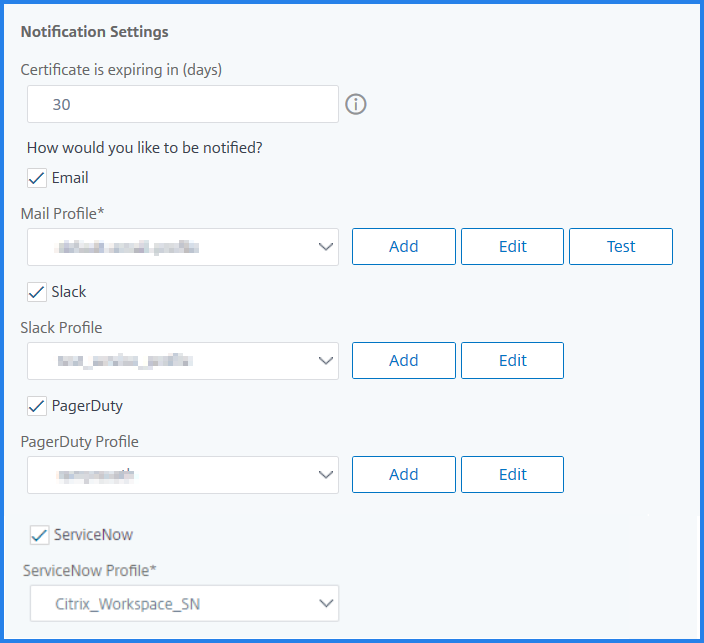Click the Mail Profile chevron arrow
704x643 pixels.
326,247
